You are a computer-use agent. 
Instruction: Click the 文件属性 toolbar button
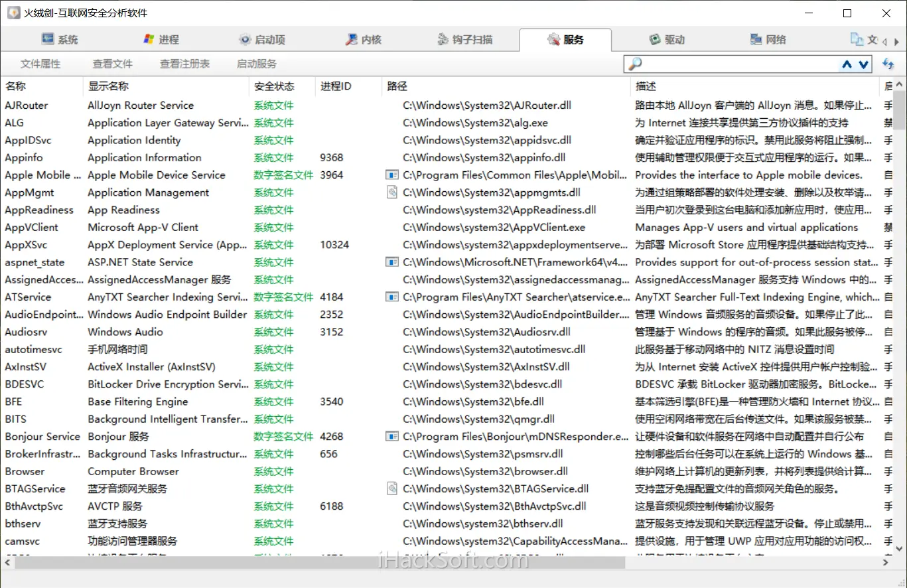point(40,64)
